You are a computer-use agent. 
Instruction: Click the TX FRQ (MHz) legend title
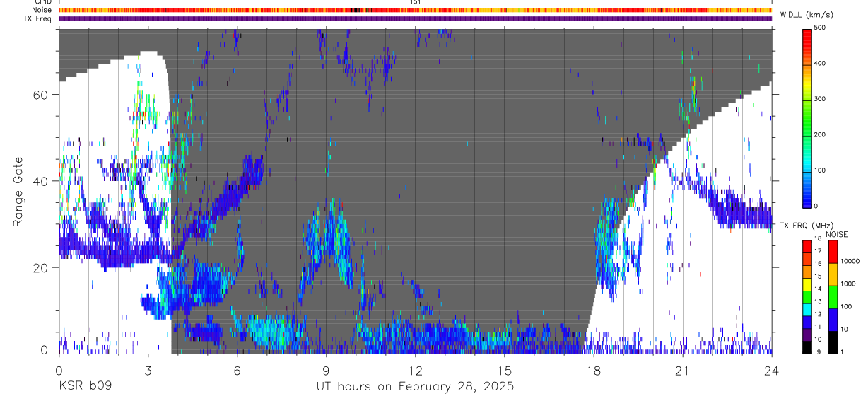pos(805,226)
